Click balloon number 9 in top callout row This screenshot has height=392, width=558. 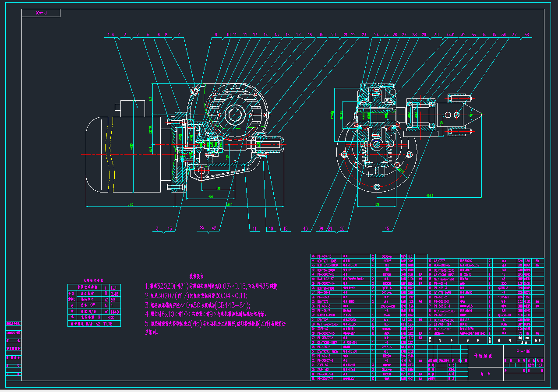(x=216, y=34)
